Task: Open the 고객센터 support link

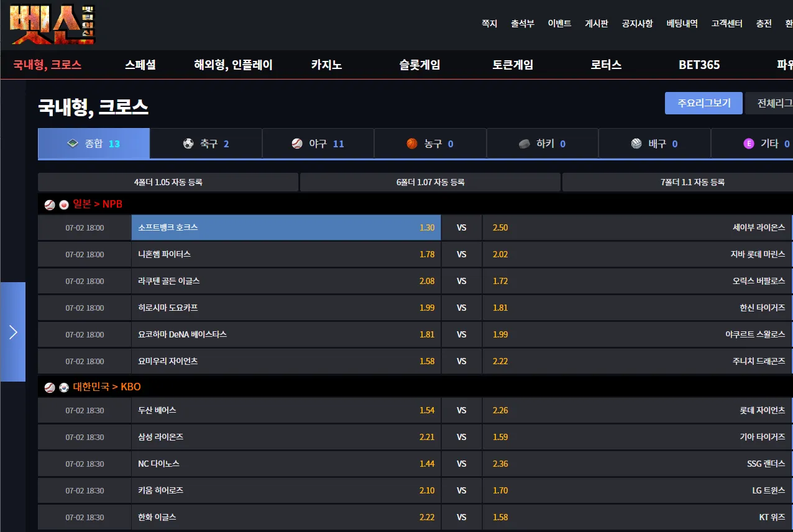Action: tap(727, 24)
